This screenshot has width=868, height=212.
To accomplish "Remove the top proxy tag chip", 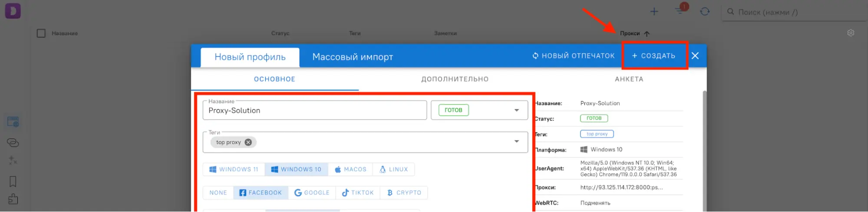I will pos(248,142).
